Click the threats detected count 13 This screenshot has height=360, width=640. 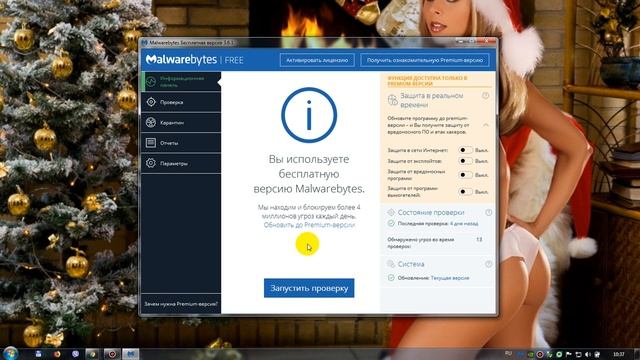point(479,240)
